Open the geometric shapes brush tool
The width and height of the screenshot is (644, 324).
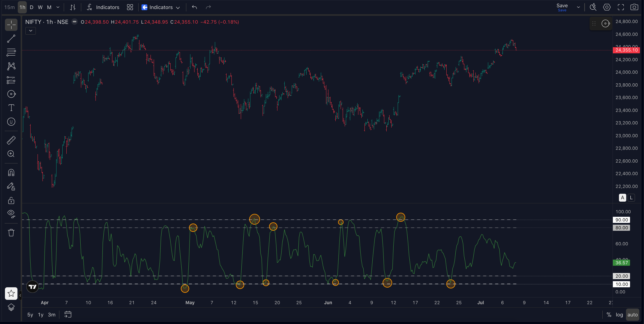(11, 94)
